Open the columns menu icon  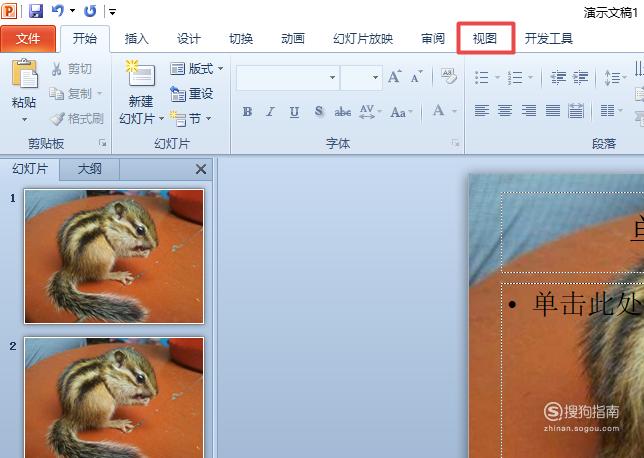(611, 110)
